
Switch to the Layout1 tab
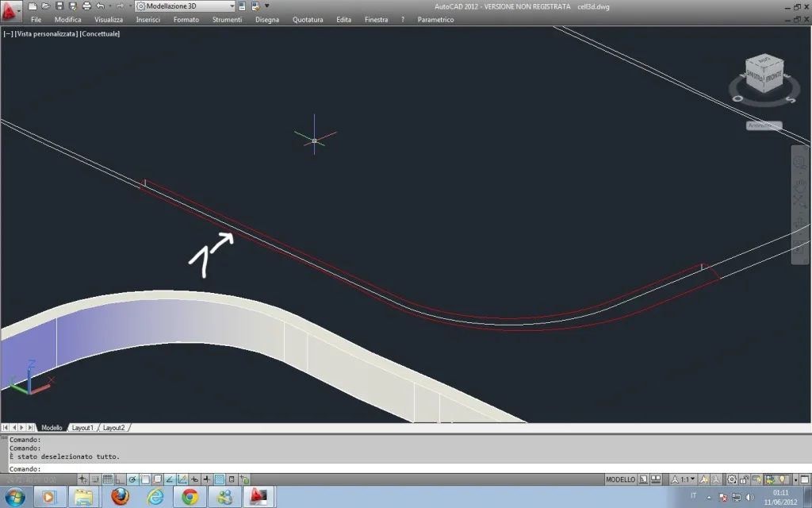82,428
